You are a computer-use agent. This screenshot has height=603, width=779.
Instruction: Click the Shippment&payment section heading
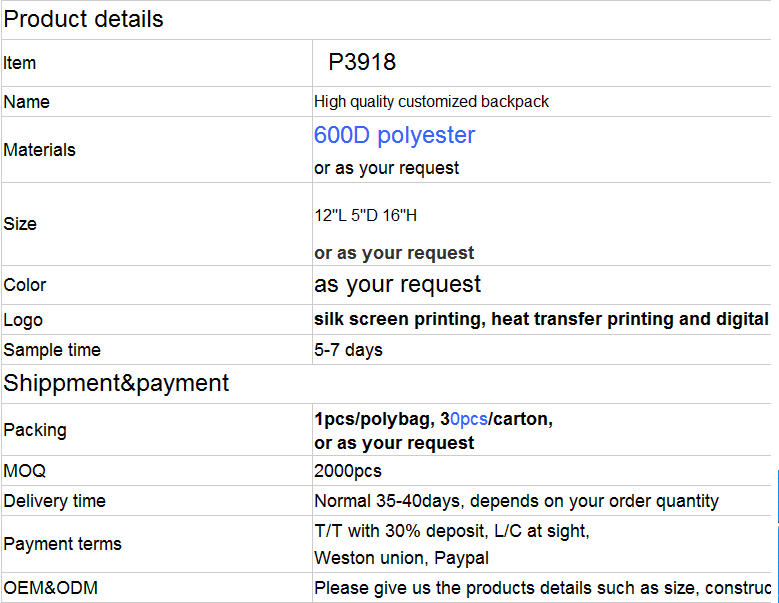click(x=116, y=383)
